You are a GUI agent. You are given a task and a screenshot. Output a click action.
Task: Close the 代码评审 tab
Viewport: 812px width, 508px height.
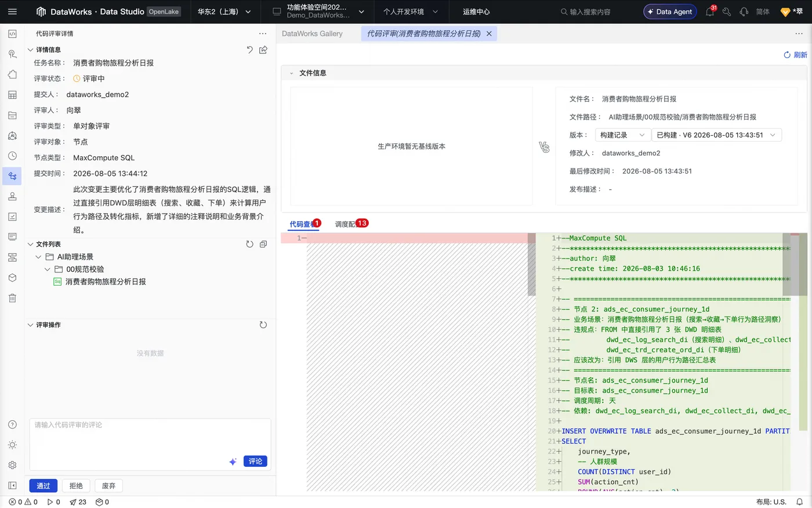tap(489, 34)
